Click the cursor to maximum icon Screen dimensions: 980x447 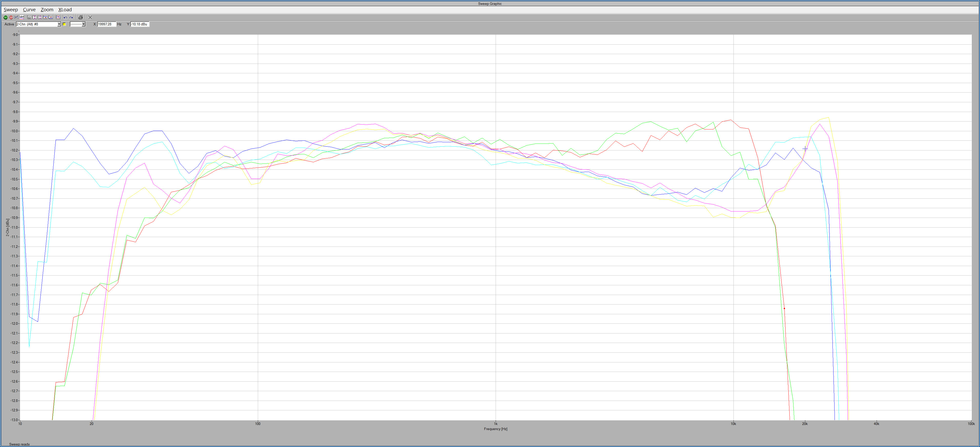[x=45, y=17]
